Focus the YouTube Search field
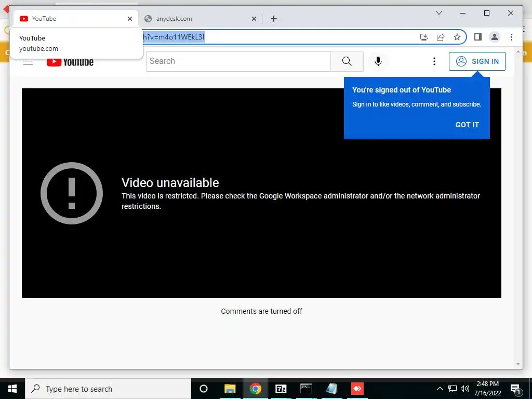 [238, 61]
